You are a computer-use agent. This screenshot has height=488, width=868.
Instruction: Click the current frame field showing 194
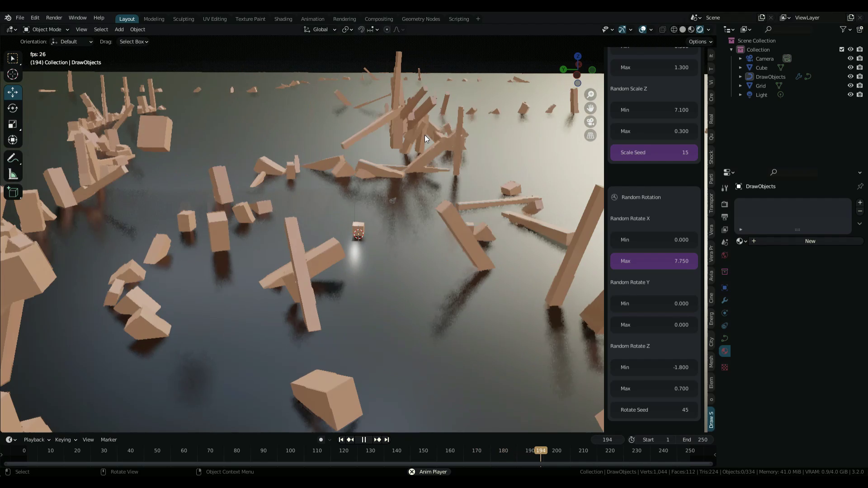607,439
